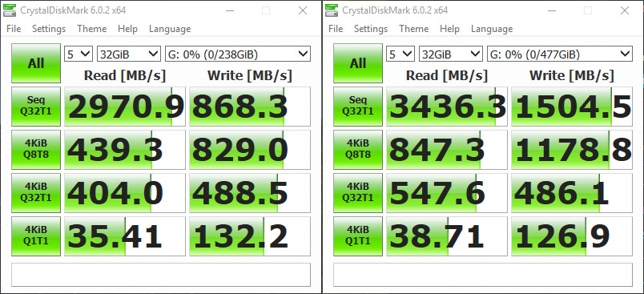644x294 pixels.
Task: Click 4KiB Q32T1 write value 488.5
Action: click(250, 192)
